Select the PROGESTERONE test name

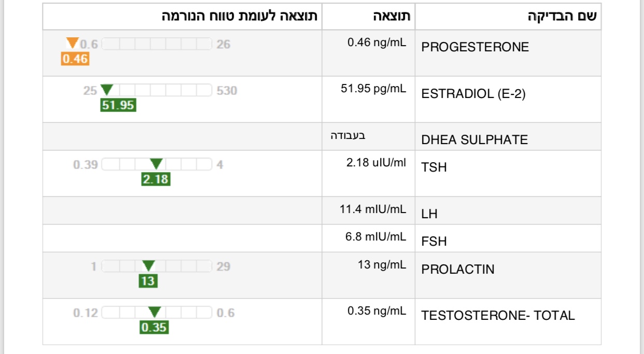[475, 47]
